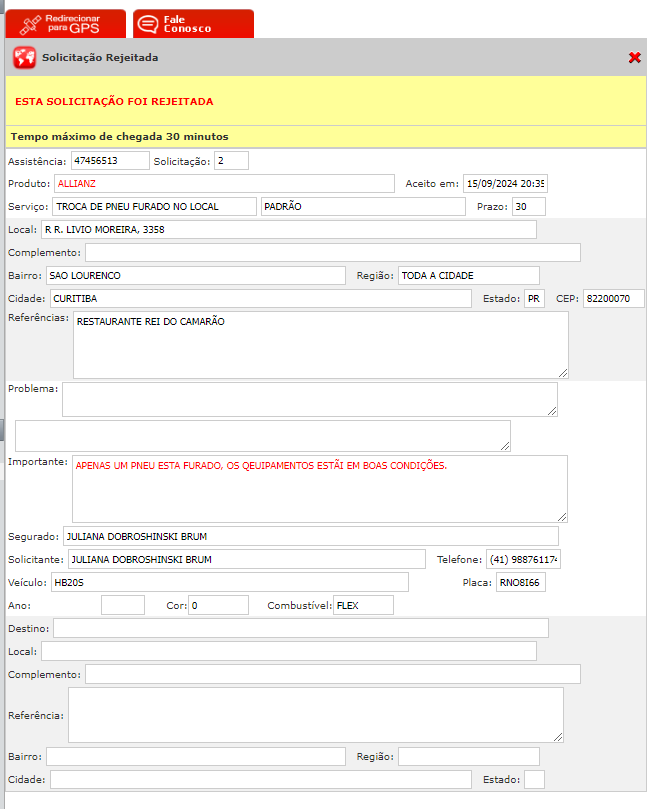The height and width of the screenshot is (809, 658).
Task: Click the destination Referência textarea
Action: [316, 715]
